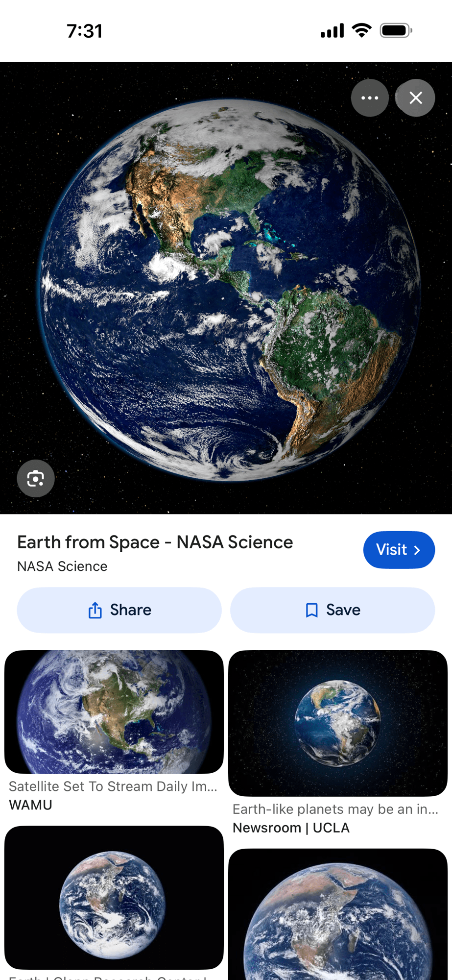Open the UCLA Earth-like planets thumbnail
The width and height of the screenshot is (452, 980).
coord(338,723)
